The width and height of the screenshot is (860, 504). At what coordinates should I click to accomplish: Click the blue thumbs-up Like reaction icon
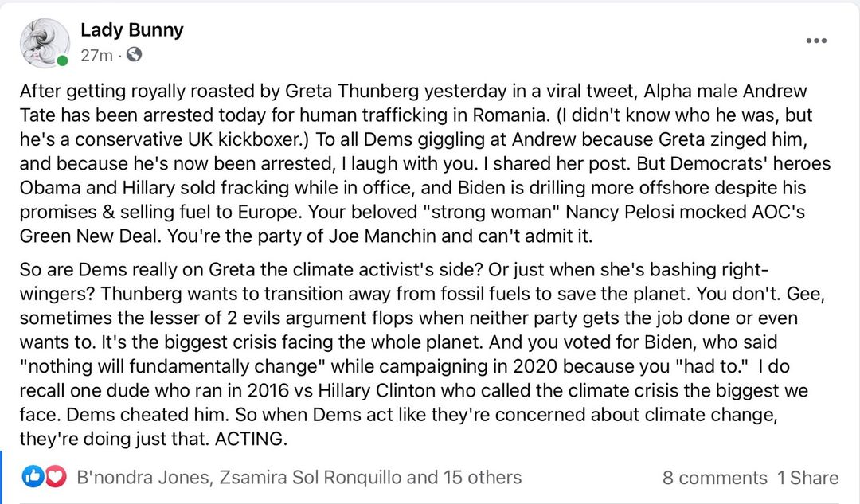(x=33, y=477)
